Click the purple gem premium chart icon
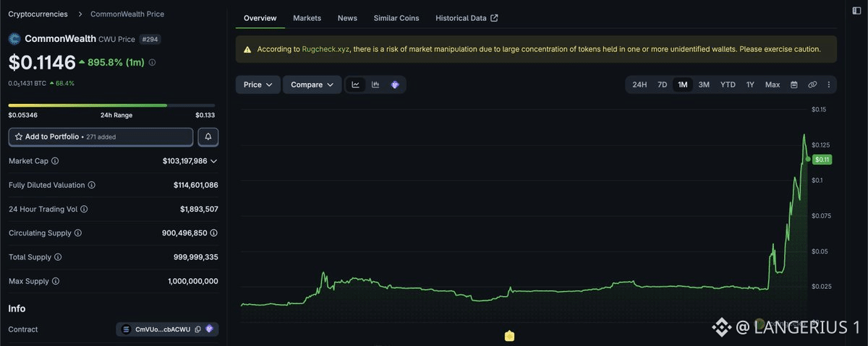The height and width of the screenshot is (346, 868). 395,85
